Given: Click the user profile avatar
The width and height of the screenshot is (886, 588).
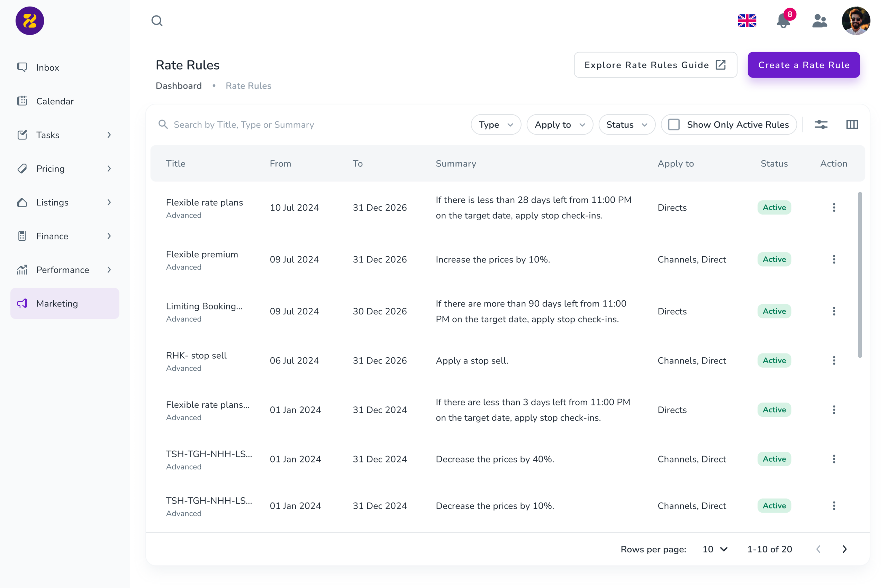Looking at the screenshot, I should click(x=856, y=21).
